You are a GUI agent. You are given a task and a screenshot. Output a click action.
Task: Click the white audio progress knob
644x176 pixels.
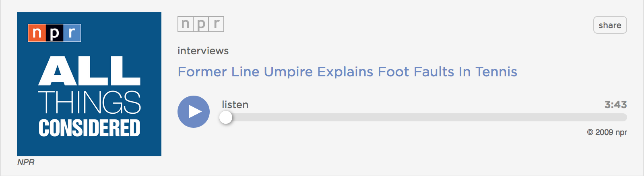(x=226, y=117)
